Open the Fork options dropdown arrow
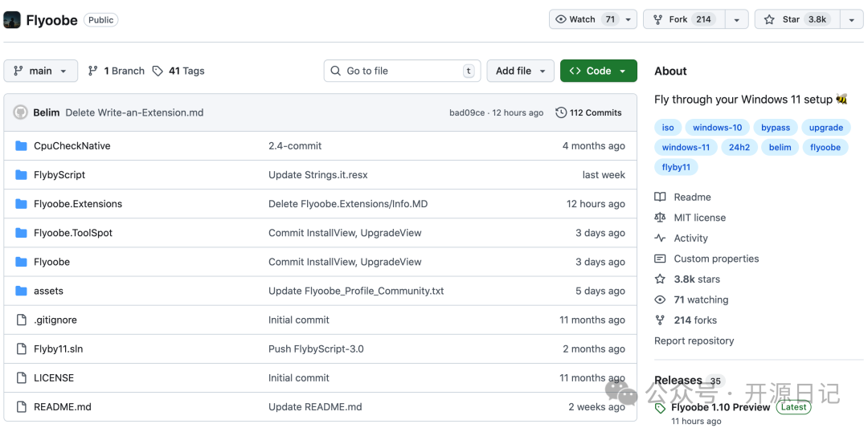Screen dimensions: 868x428 (736, 19)
